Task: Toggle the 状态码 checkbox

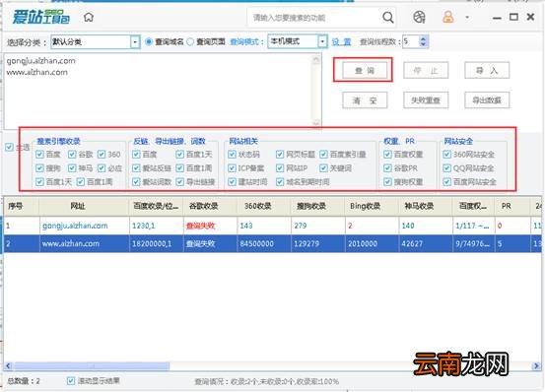Action: [232, 155]
